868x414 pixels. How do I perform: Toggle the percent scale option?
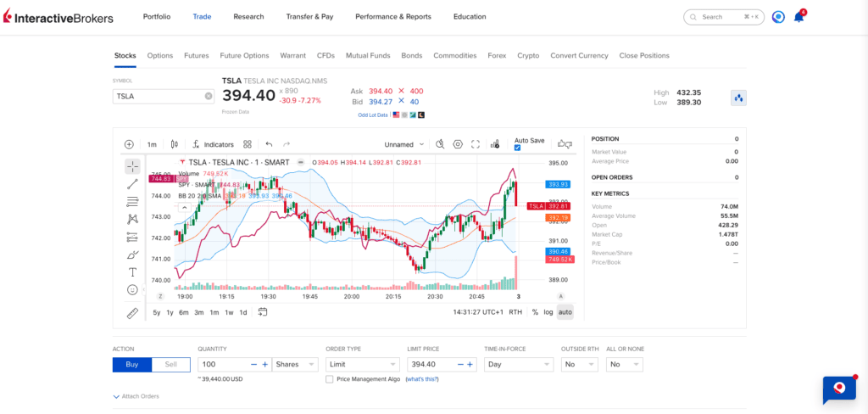[x=535, y=312]
